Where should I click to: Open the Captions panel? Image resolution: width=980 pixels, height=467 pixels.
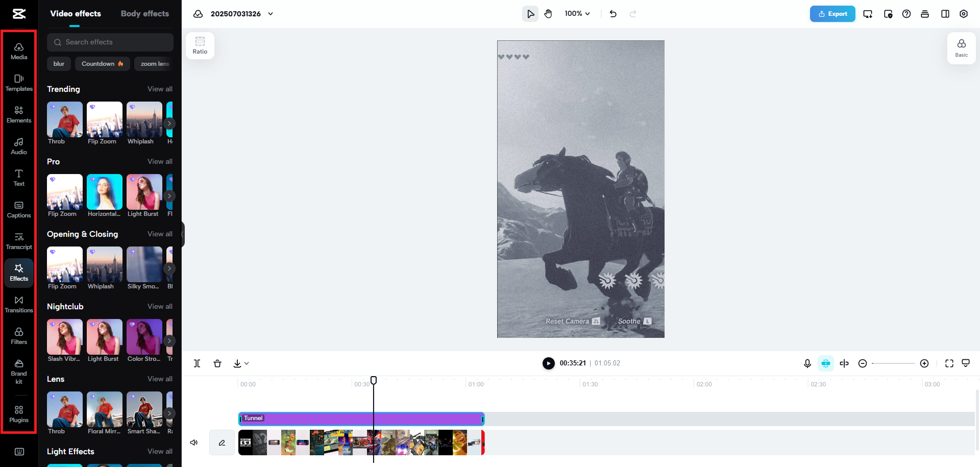coord(18,209)
